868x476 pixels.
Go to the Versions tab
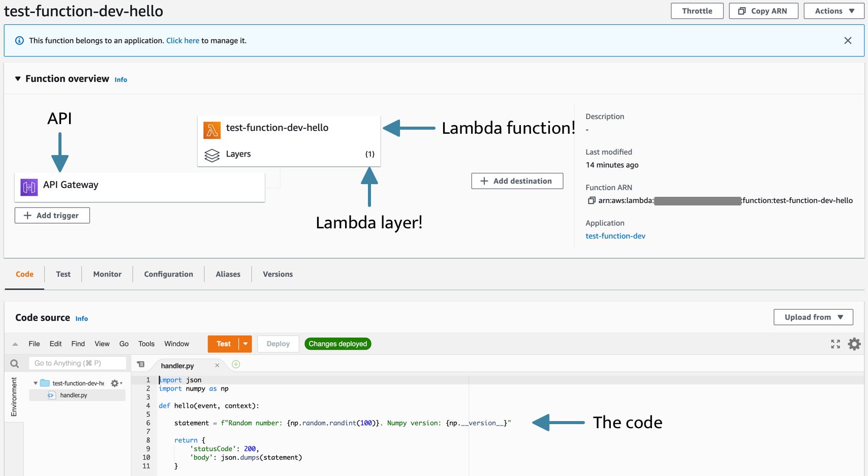(x=277, y=274)
